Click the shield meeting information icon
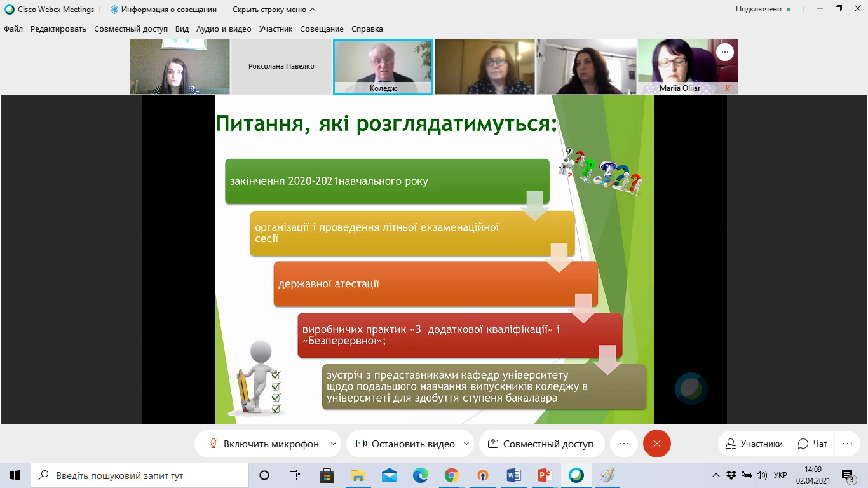 [x=114, y=10]
